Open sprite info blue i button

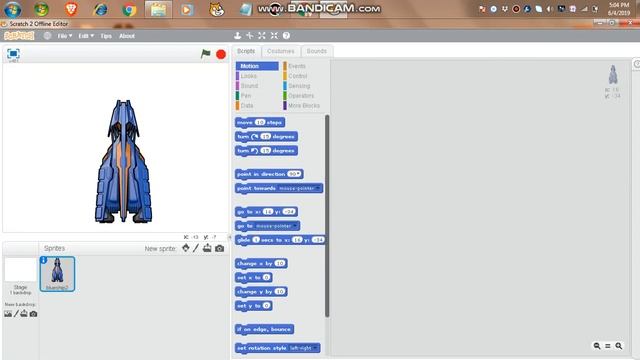44,260
